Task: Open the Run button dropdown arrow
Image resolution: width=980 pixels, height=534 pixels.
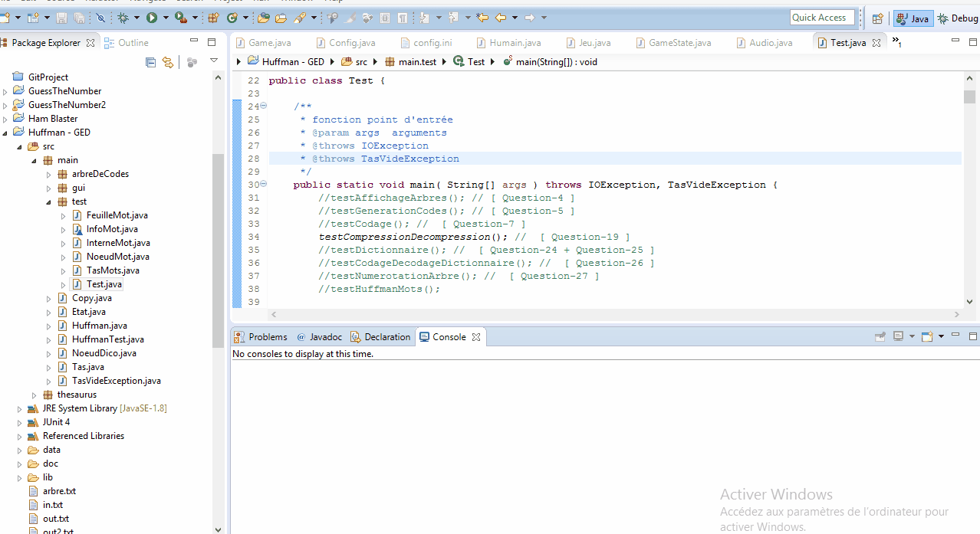Action: [x=166, y=18]
